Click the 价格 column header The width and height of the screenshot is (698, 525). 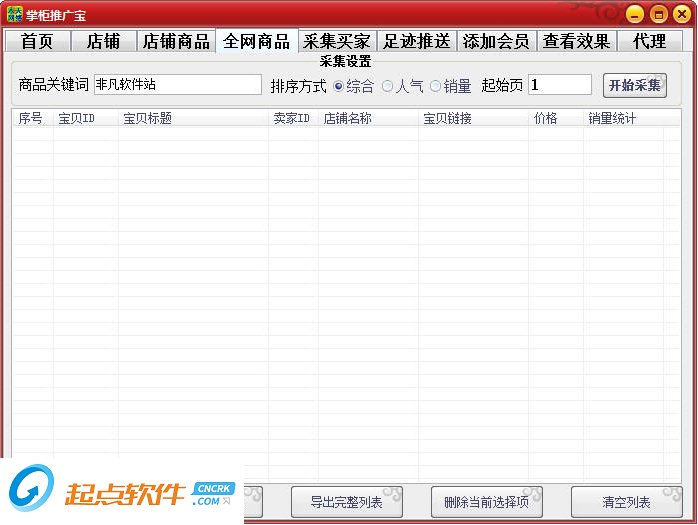(x=556, y=118)
